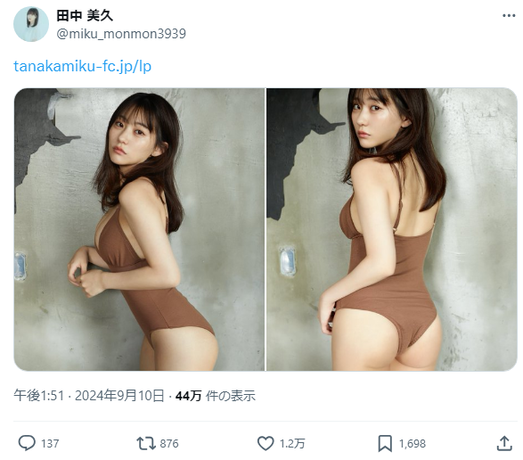Click the display name 田中 美久
This screenshot has height=460, width=523.
84,15
